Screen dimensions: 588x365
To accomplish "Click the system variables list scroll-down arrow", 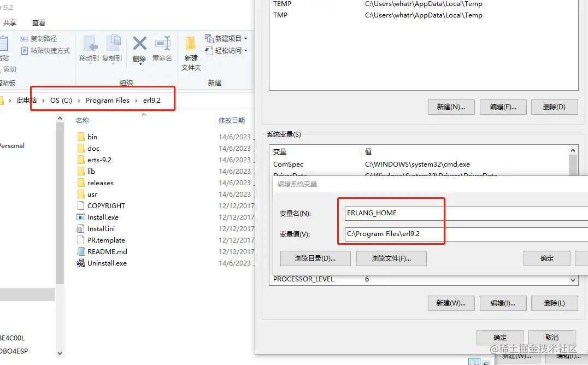I will (573, 280).
